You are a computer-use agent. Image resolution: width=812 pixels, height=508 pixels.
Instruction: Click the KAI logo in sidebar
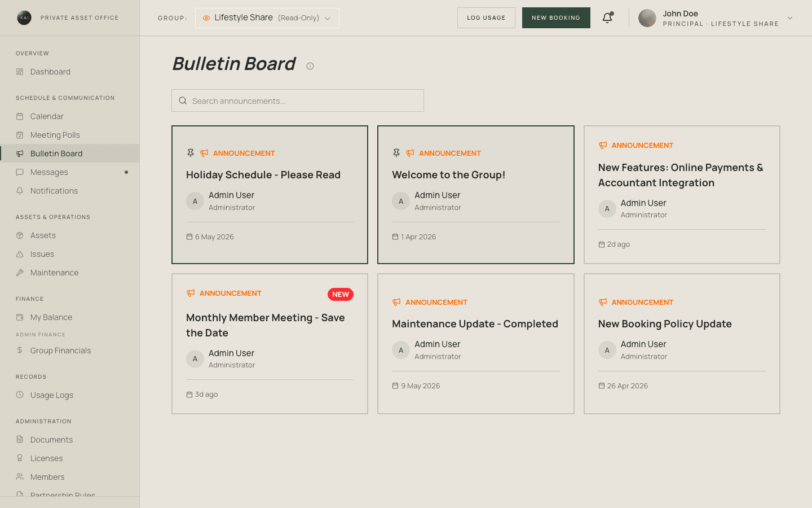[x=24, y=17]
